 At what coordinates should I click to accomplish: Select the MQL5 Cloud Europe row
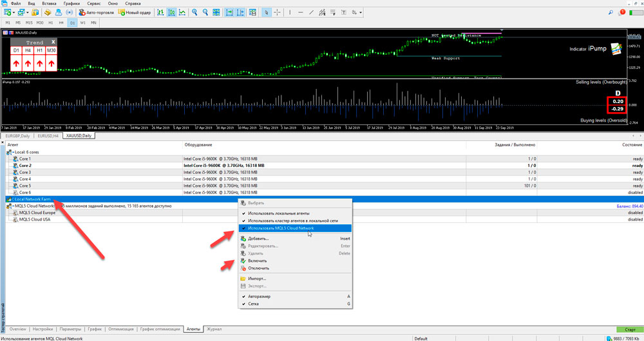point(324,213)
